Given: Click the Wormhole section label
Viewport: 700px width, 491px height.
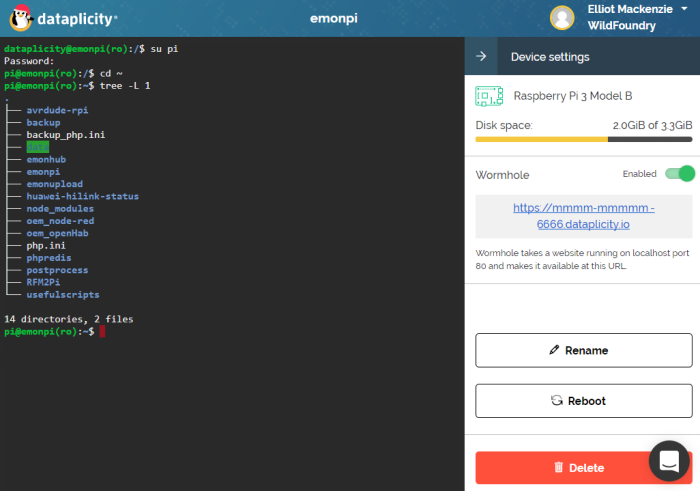Looking at the screenshot, I should pos(502,175).
